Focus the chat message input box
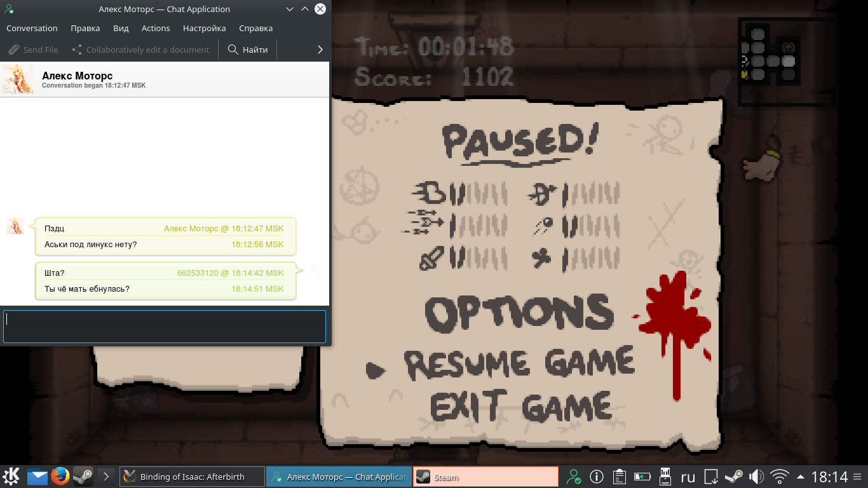Viewport: 868px width, 488px height. [165, 327]
